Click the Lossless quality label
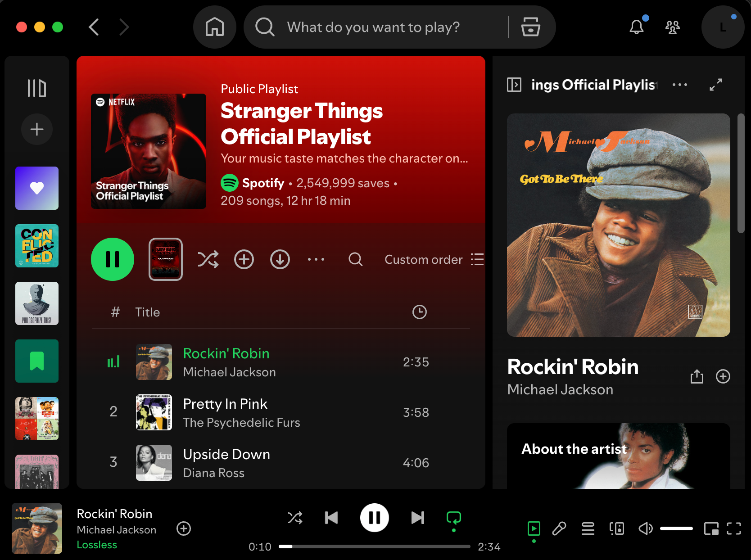The width and height of the screenshot is (751, 560). coord(97,545)
